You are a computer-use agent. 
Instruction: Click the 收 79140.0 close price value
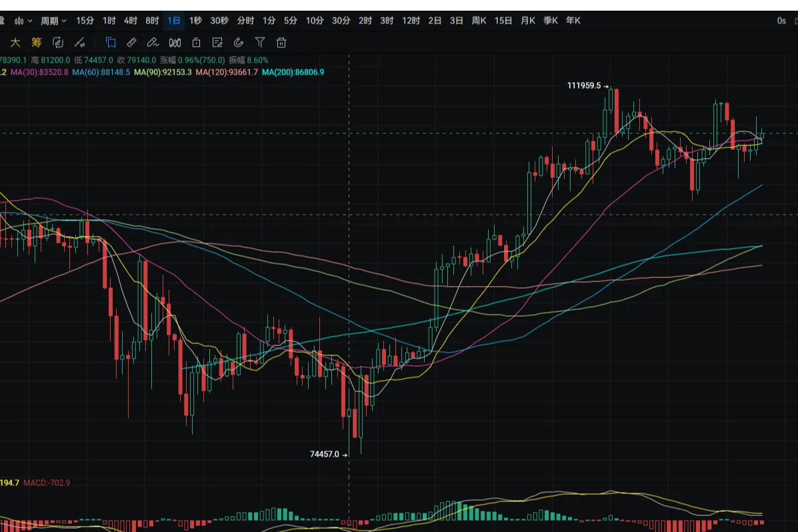point(137,60)
